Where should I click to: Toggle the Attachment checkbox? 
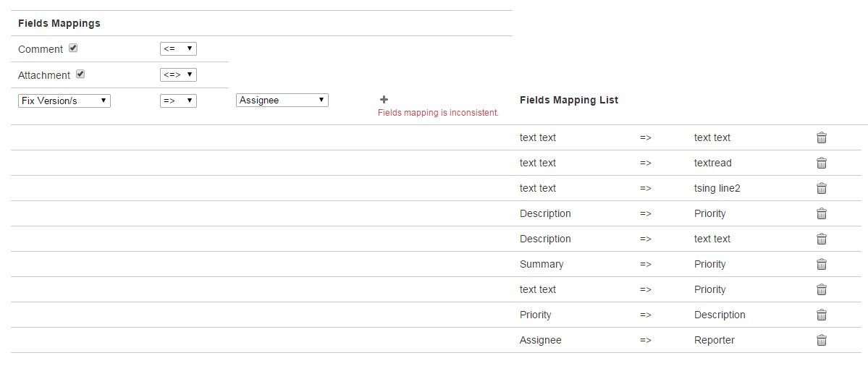80,74
